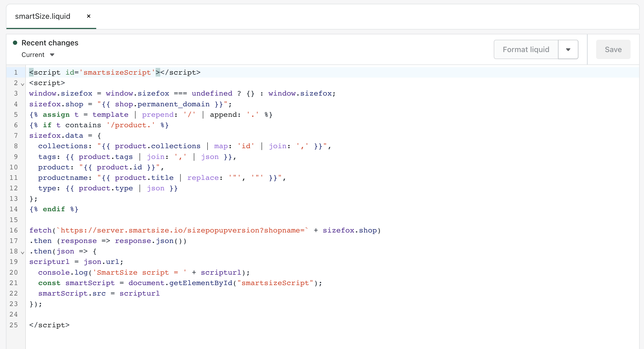Click product.tags on line 9
The width and height of the screenshot is (644, 349).
point(106,157)
